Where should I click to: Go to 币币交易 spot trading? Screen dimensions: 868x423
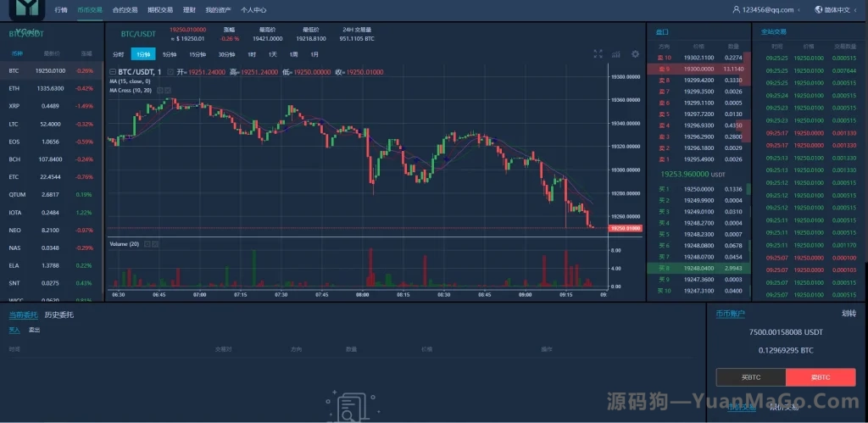pyautogui.click(x=90, y=9)
